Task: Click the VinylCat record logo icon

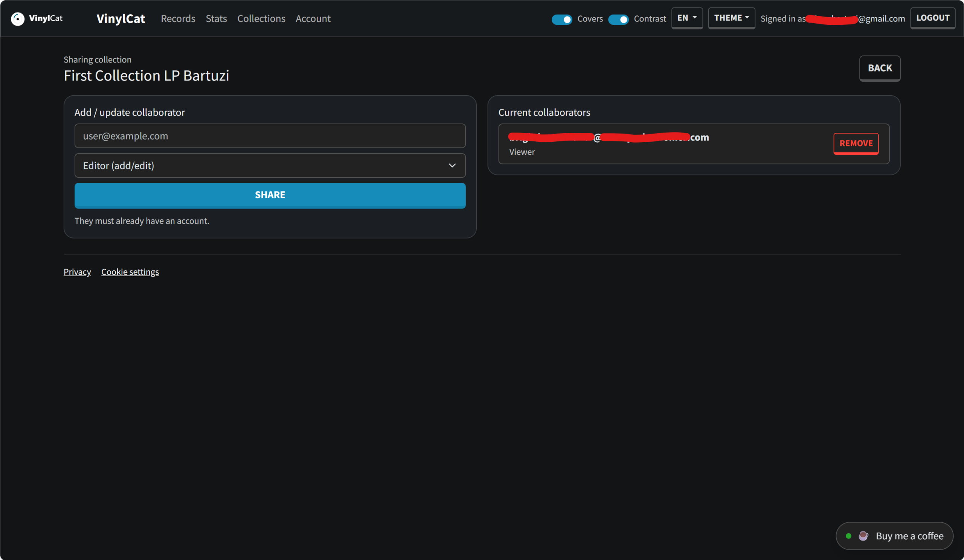Action: (18, 18)
